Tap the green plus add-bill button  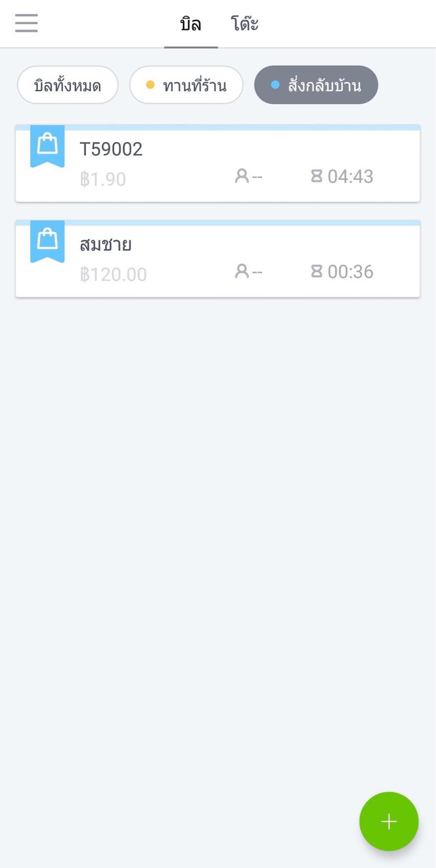[389, 821]
